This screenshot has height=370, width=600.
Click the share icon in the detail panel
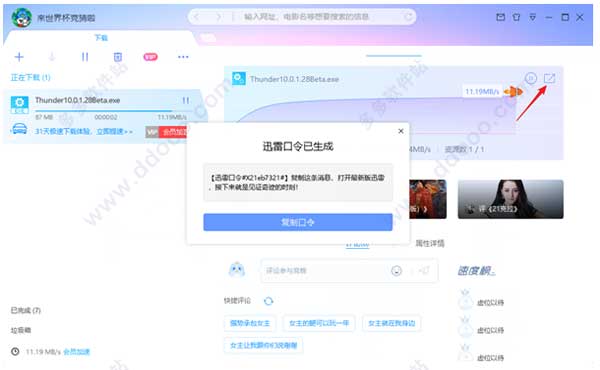tap(549, 78)
